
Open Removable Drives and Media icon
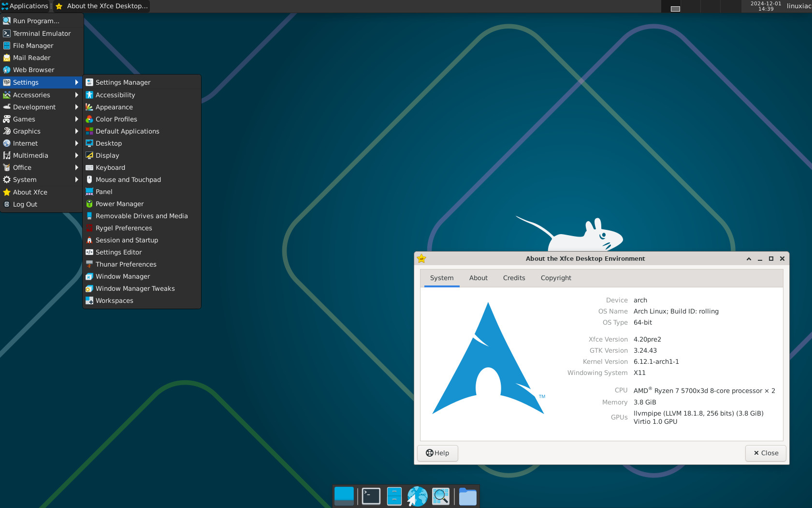pos(89,216)
